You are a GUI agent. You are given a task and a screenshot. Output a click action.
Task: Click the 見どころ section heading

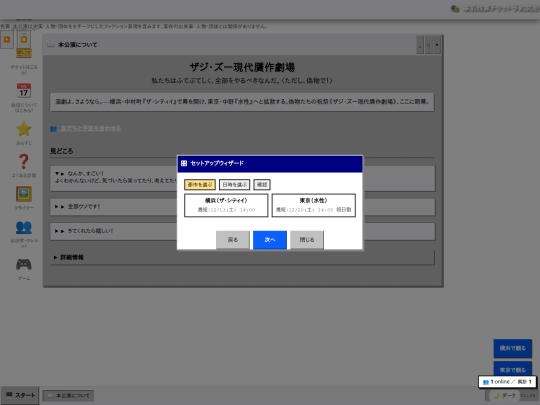point(62,151)
